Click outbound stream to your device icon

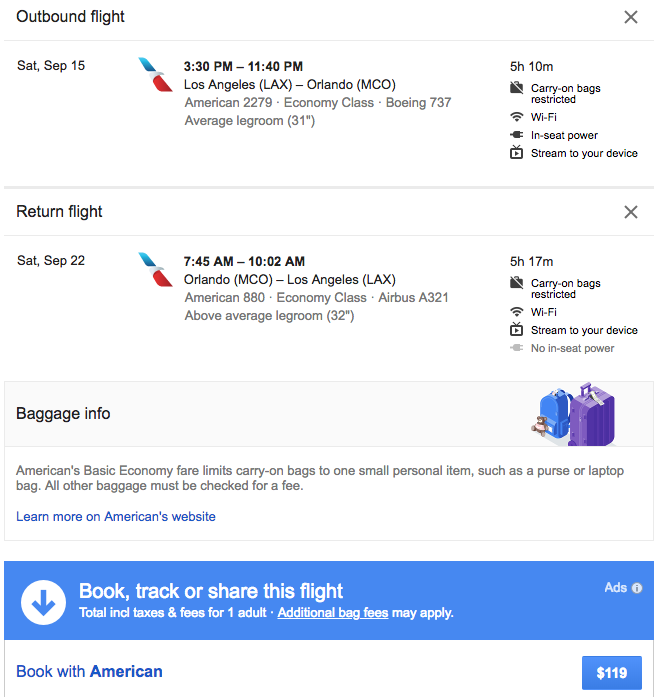[516, 153]
